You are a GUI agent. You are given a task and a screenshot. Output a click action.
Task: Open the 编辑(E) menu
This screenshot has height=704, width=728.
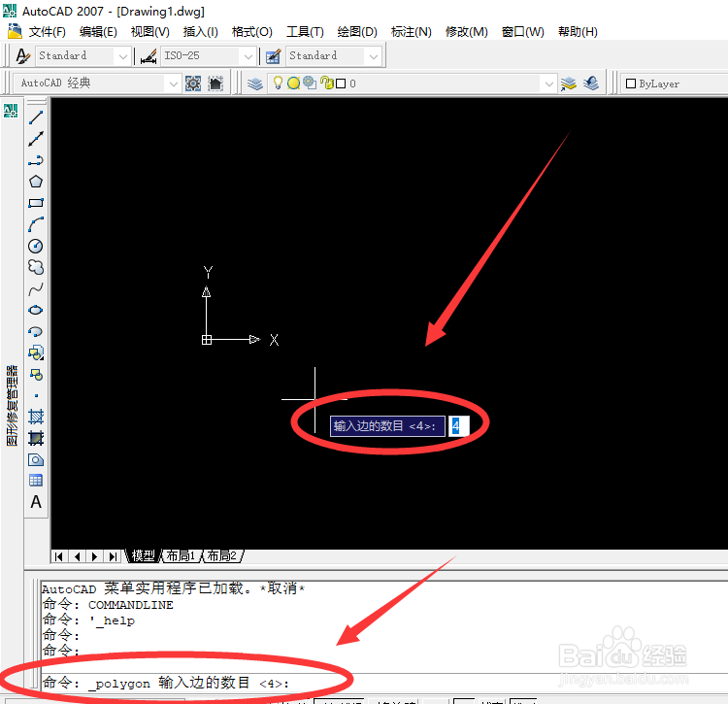point(98,32)
